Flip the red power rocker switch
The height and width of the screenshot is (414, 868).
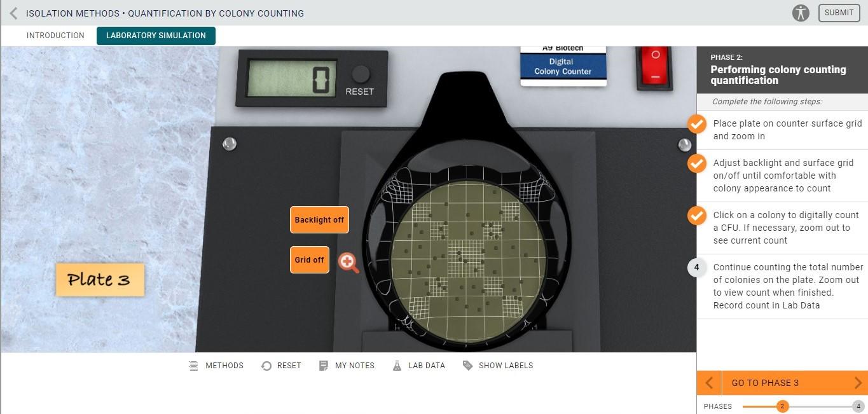[x=654, y=70]
